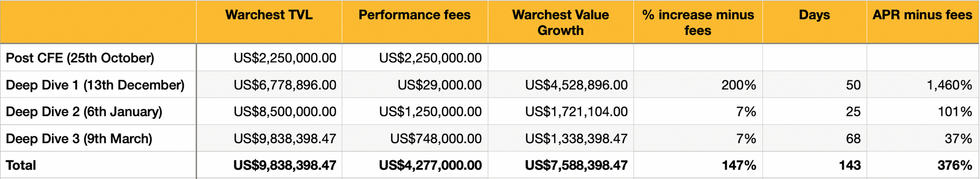Select the % increase minus fees header
The width and height of the screenshot is (980, 179).
pos(698,22)
